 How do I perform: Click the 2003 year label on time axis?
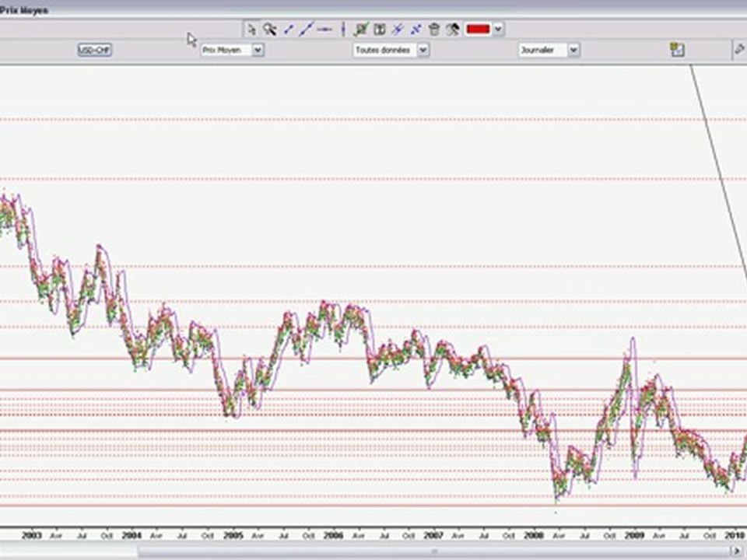[x=32, y=536]
